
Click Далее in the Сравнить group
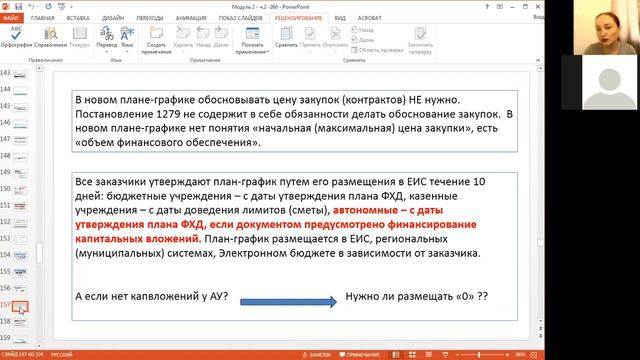click(362, 40)
